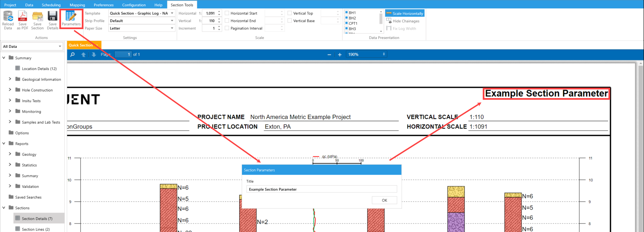The height and width of the screenshot is (232, 644).
Task: Click the magnifier search icon in viewer bar
Action: point(72,54)
